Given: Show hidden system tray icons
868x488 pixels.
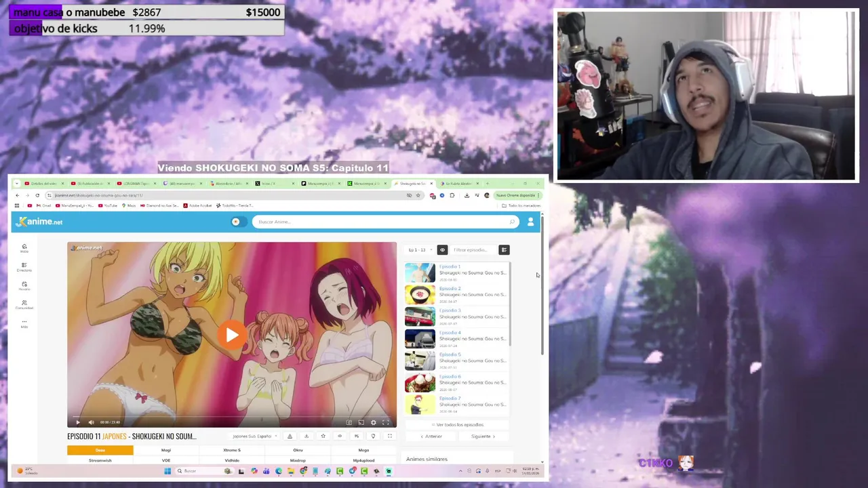Looking at the screenshot, I should click(x=460, y=471).
